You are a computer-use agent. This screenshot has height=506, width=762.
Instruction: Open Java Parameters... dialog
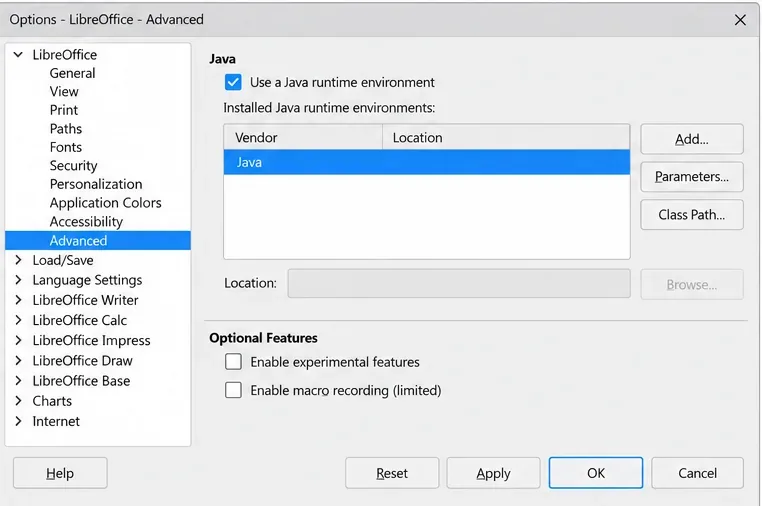[x=692, y=176]
